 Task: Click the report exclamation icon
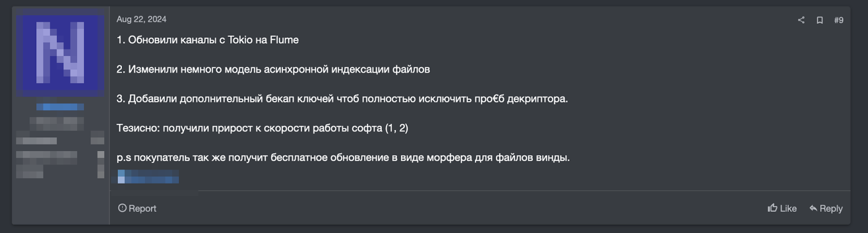pyautogui.click(x=122, y=208)
